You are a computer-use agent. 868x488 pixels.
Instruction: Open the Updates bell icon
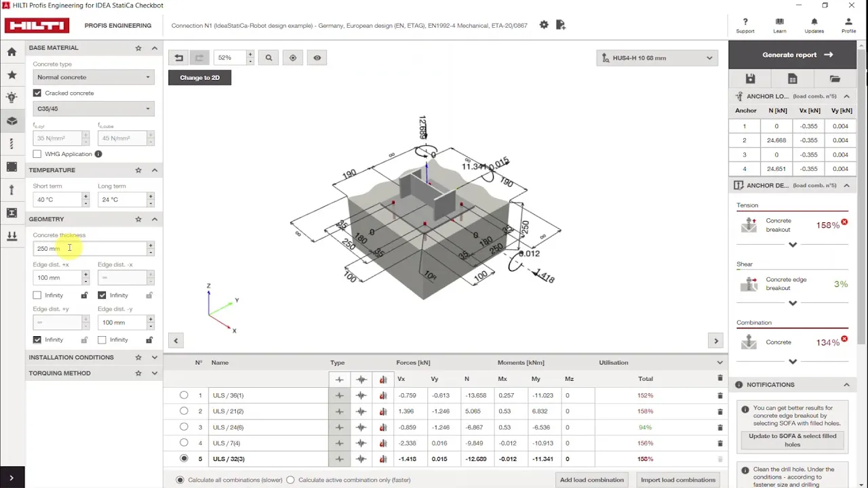814,25
